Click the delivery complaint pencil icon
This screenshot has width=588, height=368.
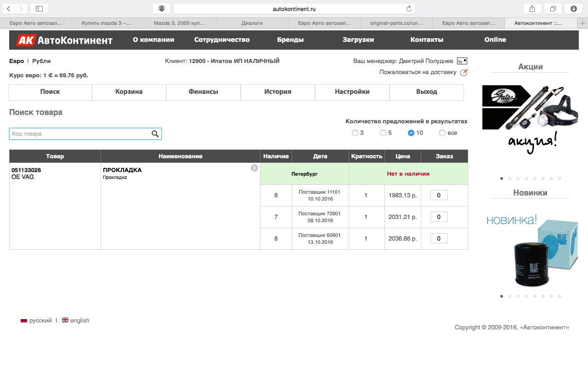point(464,72)
